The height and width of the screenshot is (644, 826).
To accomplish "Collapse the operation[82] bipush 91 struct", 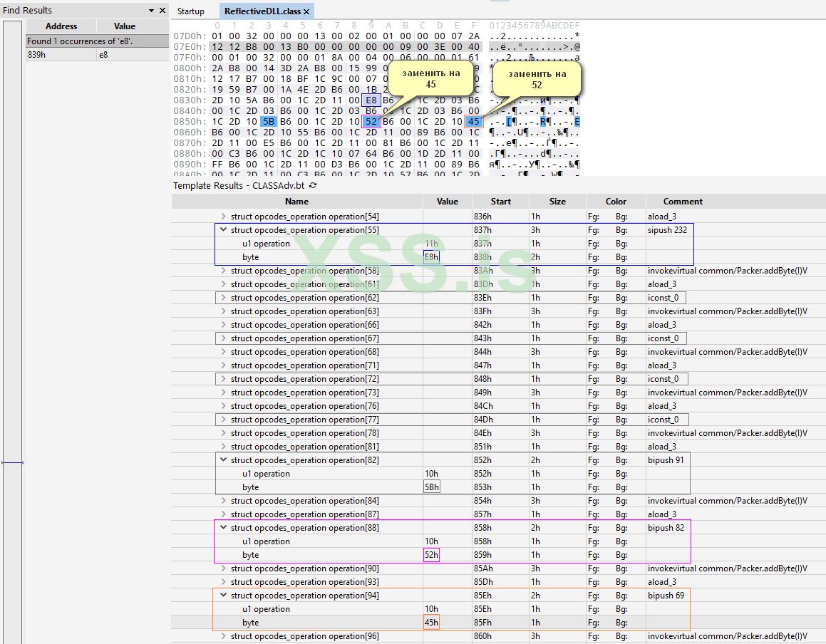I will 224,460.
